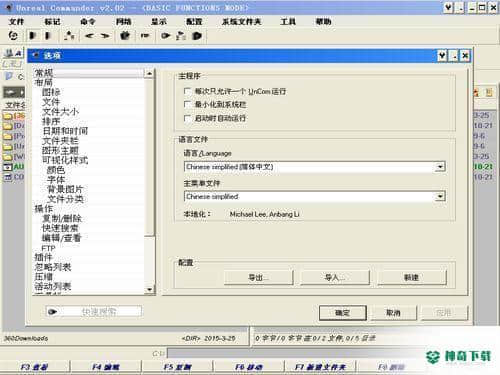This screenshot has height=375, width=500.
Task: Click the F6 移动 function button
Action: coord(249,367)
